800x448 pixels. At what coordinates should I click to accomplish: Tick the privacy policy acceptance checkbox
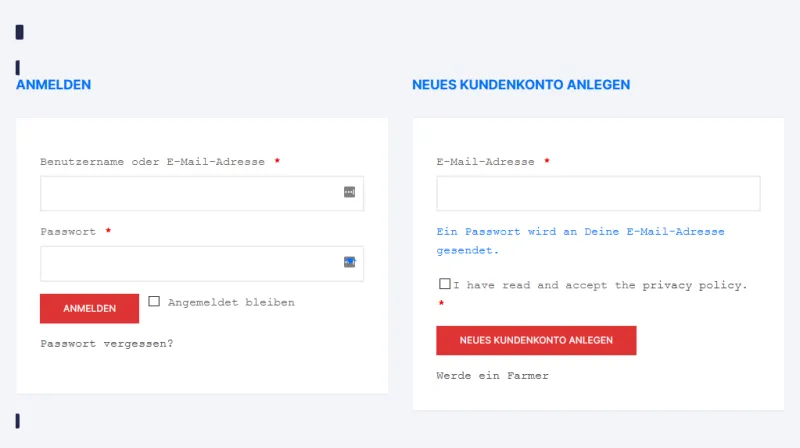[x=444, y=284]
